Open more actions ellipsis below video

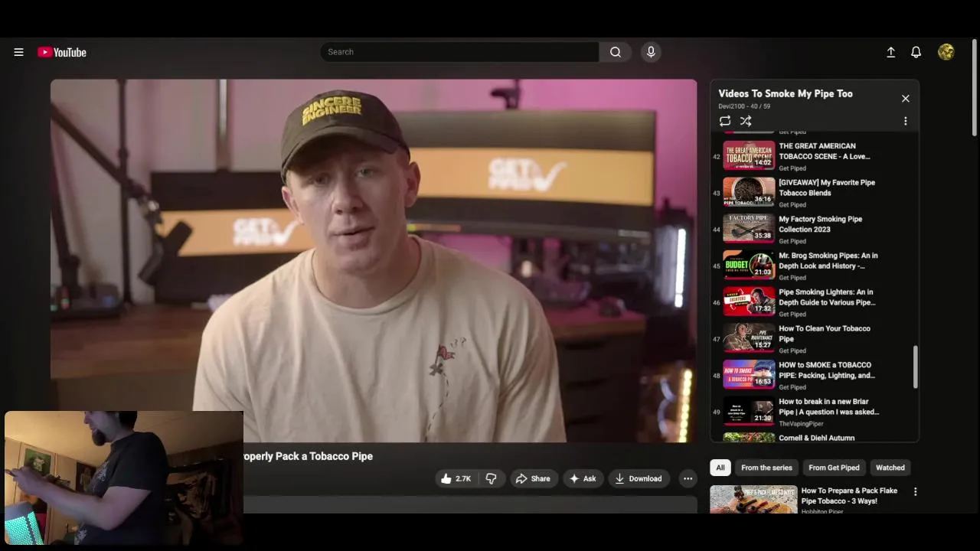688,478
